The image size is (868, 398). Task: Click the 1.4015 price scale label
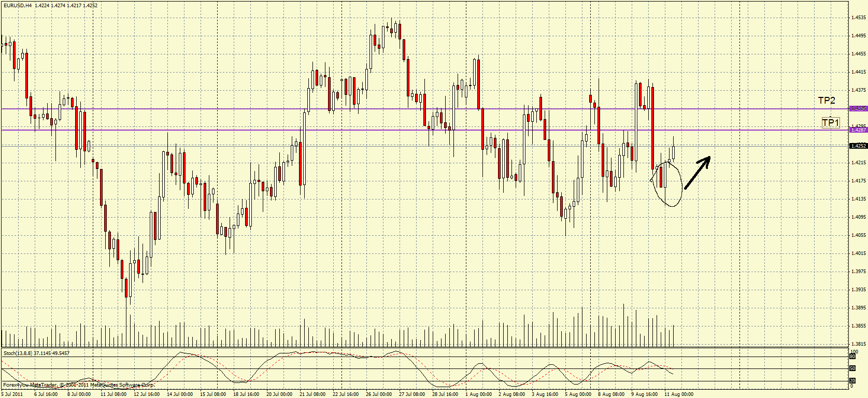(x=859, y=253)
